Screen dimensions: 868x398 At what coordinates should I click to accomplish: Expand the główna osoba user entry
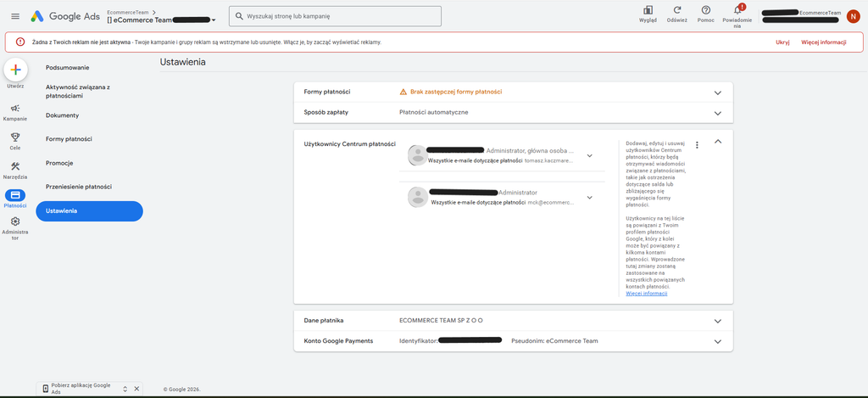click(590, 156)
